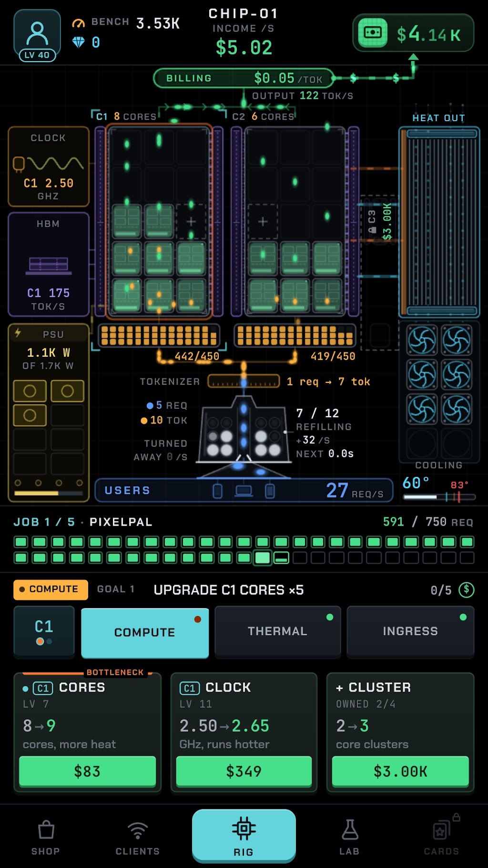This screenshot has width=488, height=868.
Task: Tap the orange bench gauge icon
Action: (x=78, y=23)
